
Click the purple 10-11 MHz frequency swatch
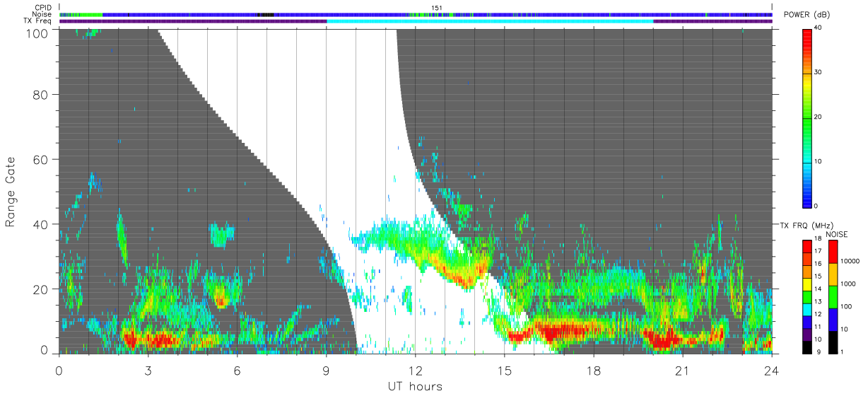[x=808, y=335]
